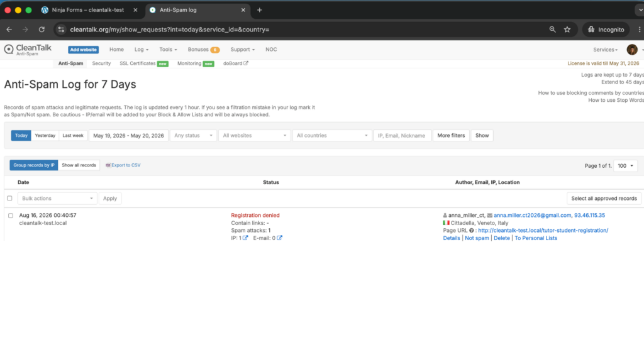Image resolution: width=644 pixels, height=362 pixels.
Task: Tick the select-all records checkbox
Action: pos(9,198)
